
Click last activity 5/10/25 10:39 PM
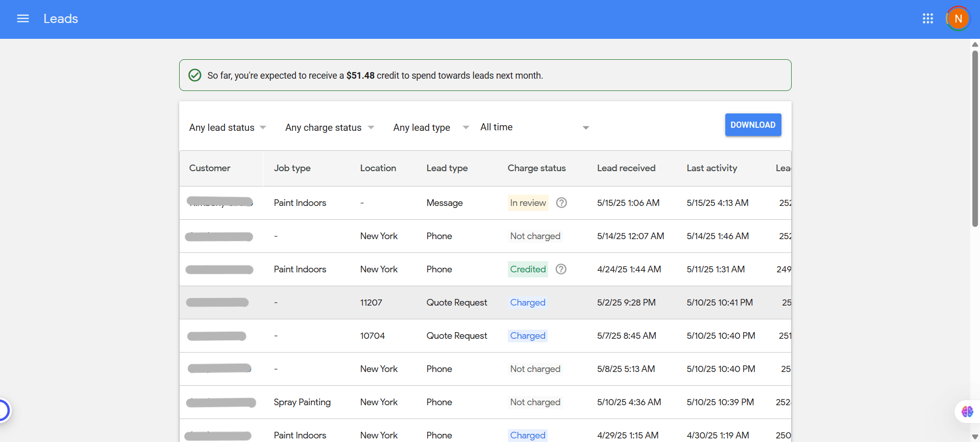(720, 402)
